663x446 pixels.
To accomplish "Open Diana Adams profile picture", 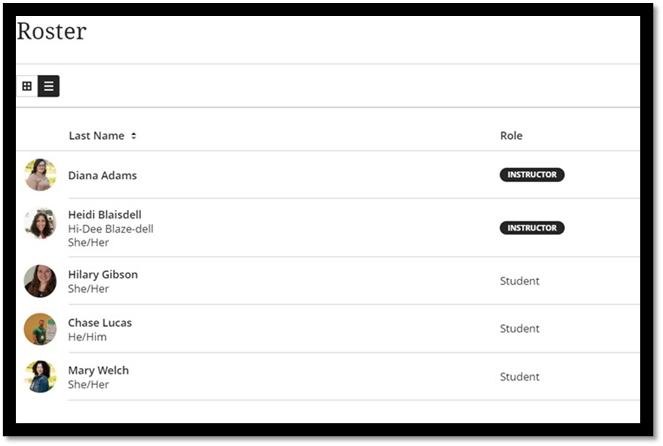I will point(40,175).
